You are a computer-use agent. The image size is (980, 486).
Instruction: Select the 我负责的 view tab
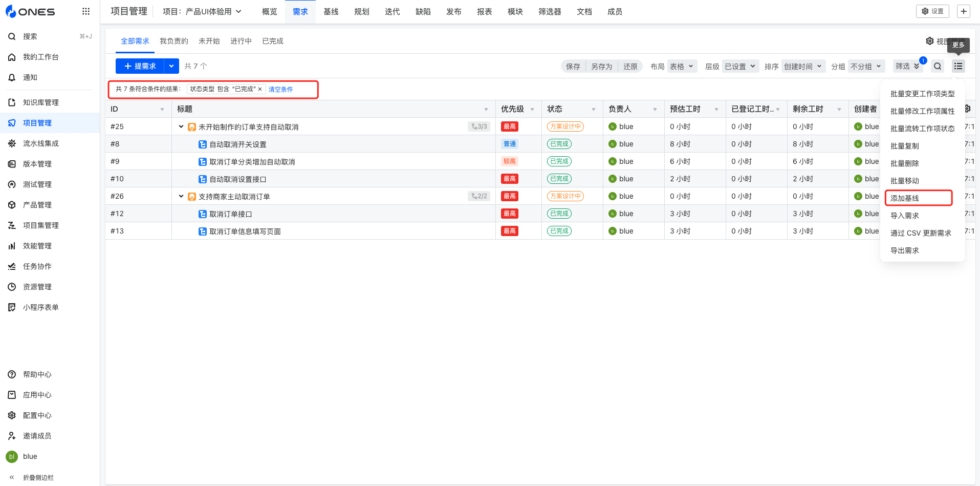click(x=174, y=41)
